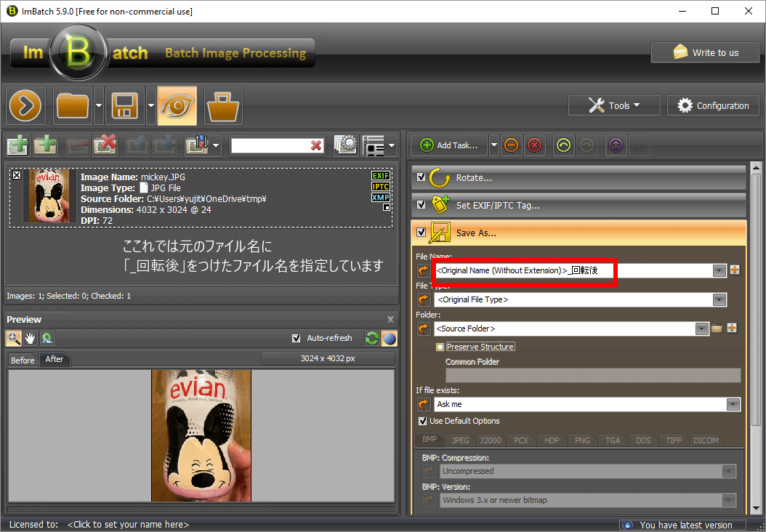Click the orange minus remove task icon
Screen dimensions: 766x532
(511, 145)
